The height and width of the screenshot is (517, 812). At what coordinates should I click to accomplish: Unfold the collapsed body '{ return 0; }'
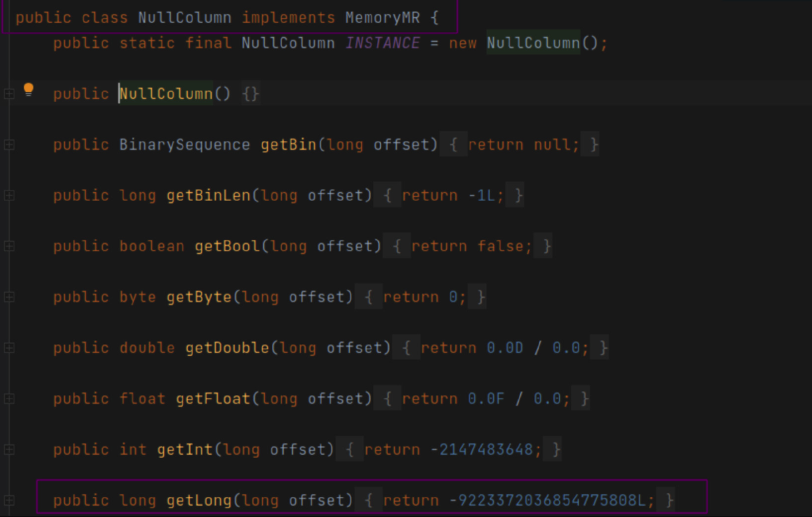pos(421,297)
